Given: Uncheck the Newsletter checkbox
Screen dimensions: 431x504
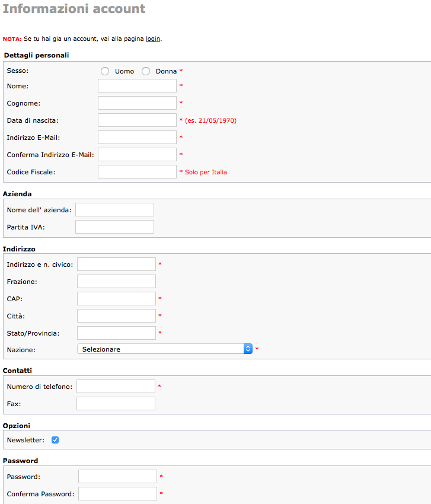Looking at the screenshot, I should (x=55, y=440).
